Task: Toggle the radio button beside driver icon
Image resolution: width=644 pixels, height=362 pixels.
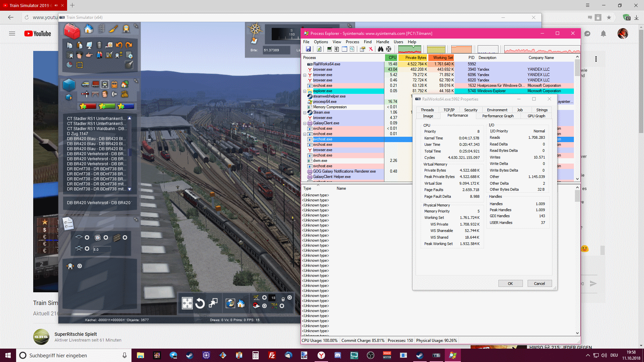Action: 80,266
